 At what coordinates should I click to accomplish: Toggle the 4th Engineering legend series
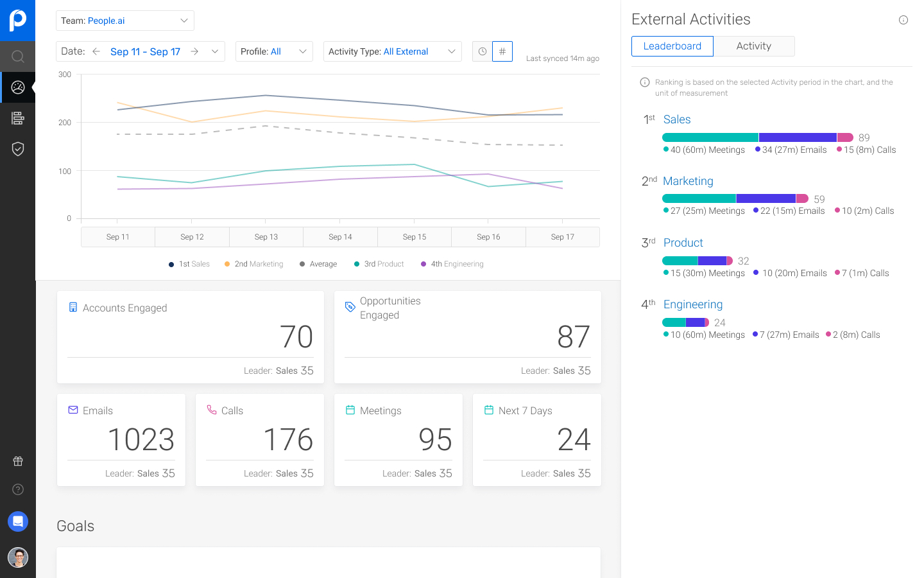pyautogui.click(x=452, y=264)
